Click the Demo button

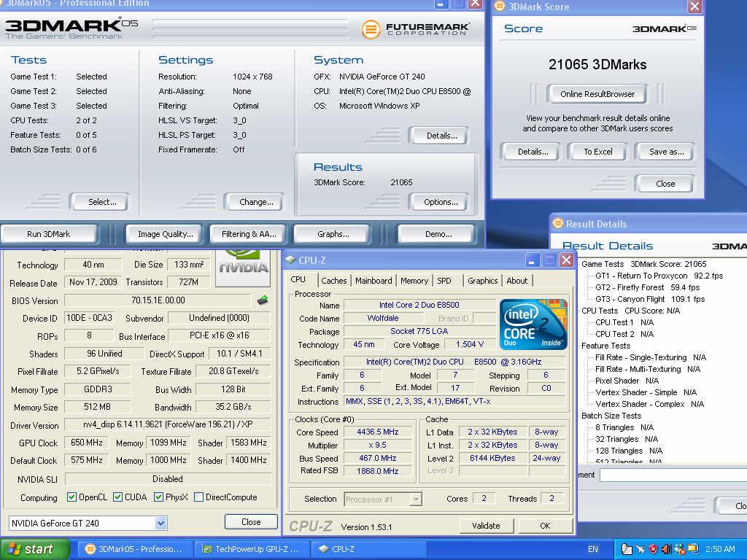438,234
